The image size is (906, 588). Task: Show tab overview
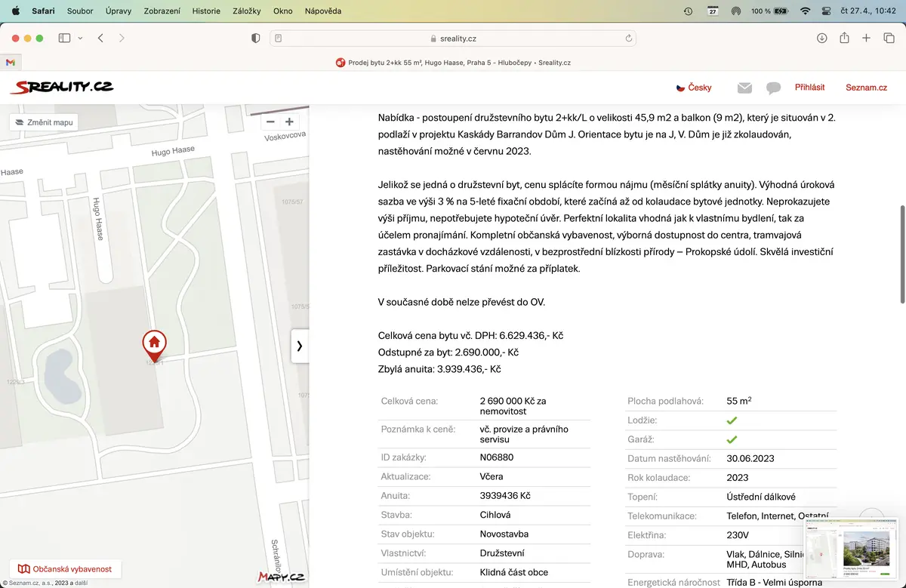(x=889, y=38)
